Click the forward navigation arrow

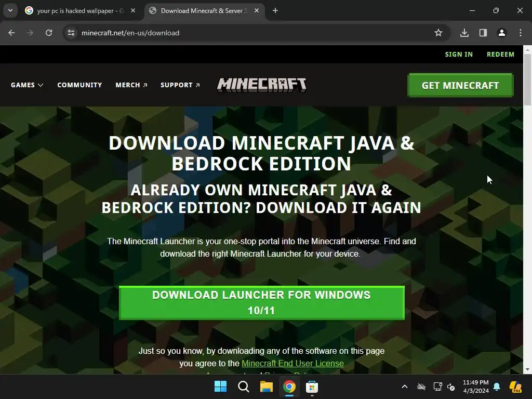point(30,33)
